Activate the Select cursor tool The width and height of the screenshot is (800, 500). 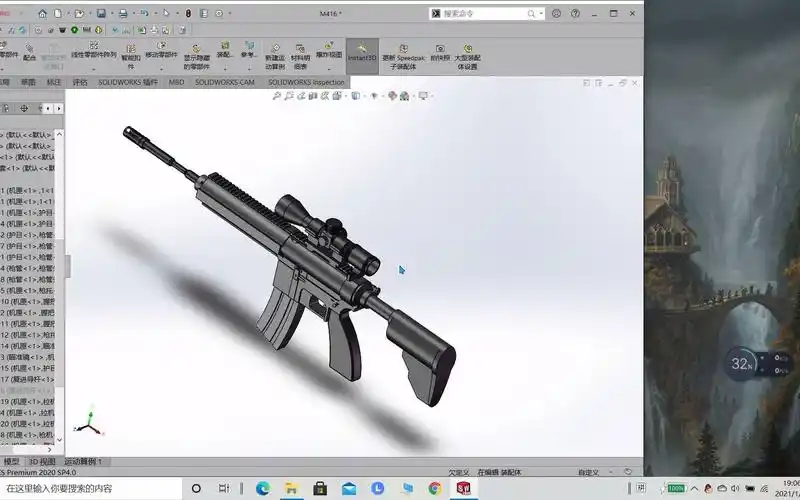[x=166, y=14]
